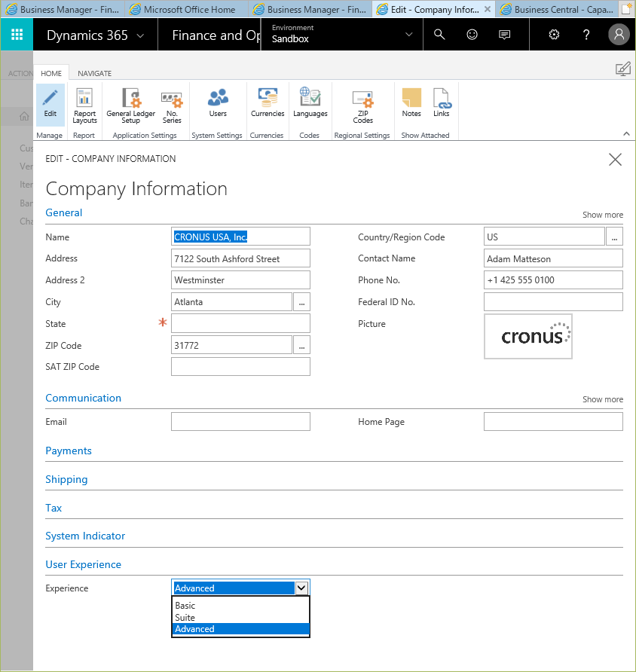
Task: Switch to Microsoft Office Home browser tab
Action: [186, 10]
